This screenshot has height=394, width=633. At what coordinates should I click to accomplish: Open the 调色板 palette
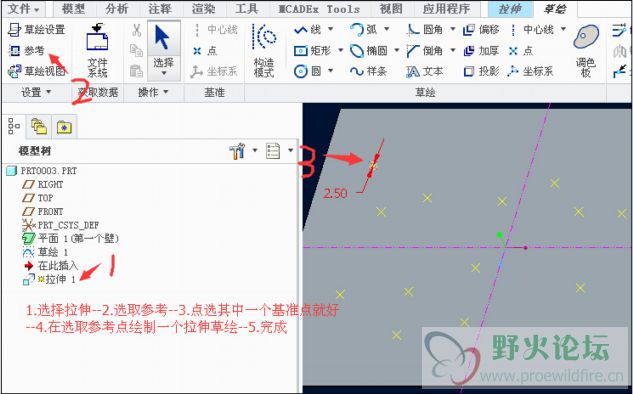[586, 50]
